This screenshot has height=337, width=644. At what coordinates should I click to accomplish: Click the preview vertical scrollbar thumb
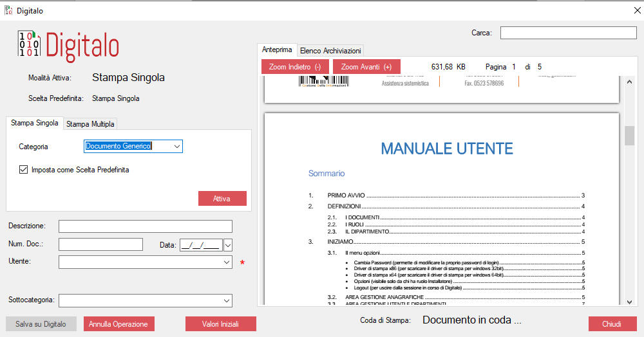pos(629,136)
